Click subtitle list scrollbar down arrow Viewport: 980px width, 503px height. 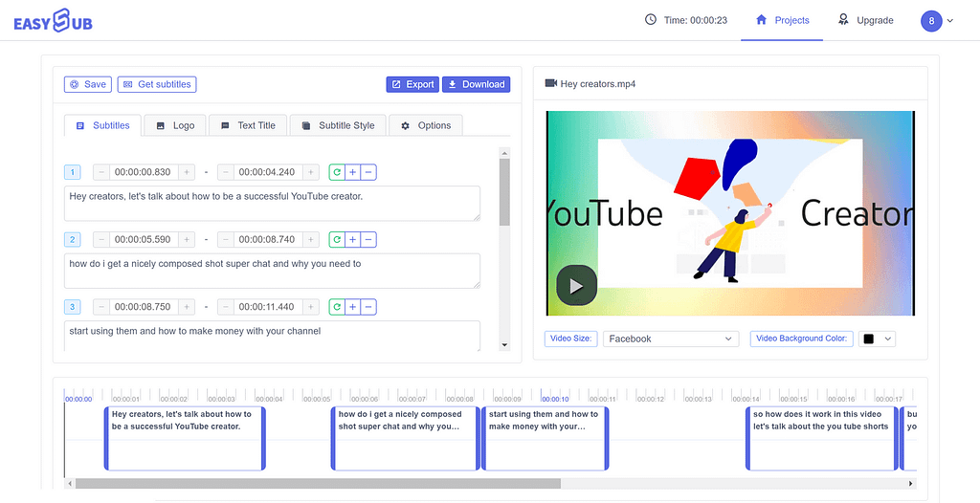click(x=504, y=344)
